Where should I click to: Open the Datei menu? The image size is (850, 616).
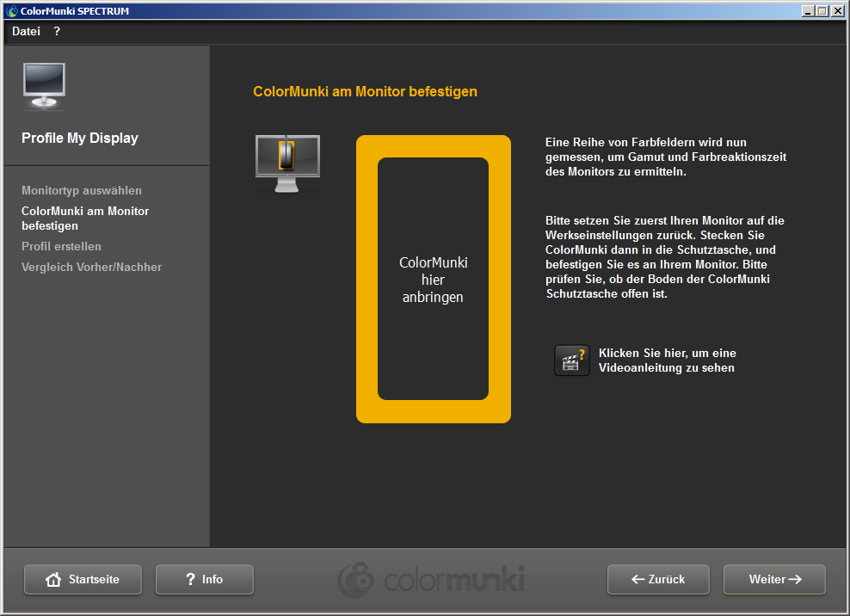[26, 32]
